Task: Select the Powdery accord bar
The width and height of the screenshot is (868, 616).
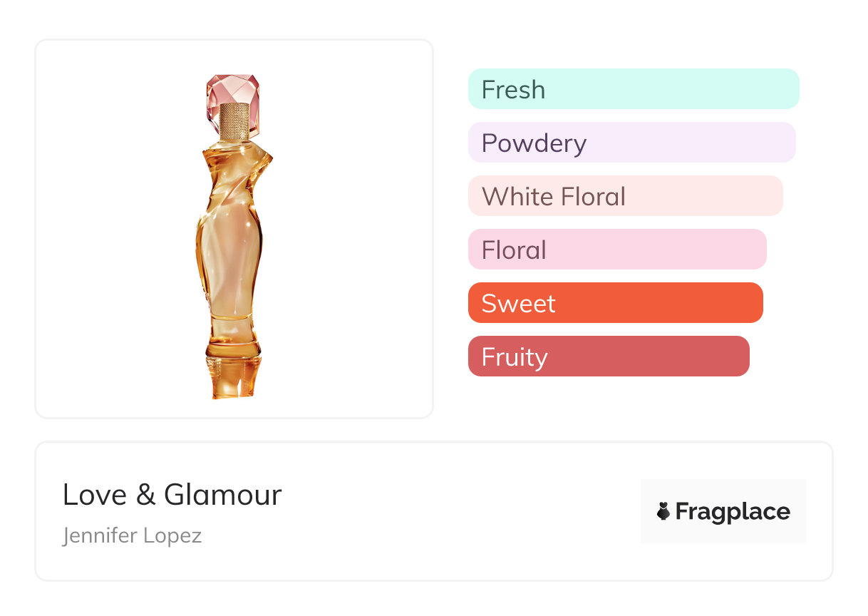Action: [631, 143]
